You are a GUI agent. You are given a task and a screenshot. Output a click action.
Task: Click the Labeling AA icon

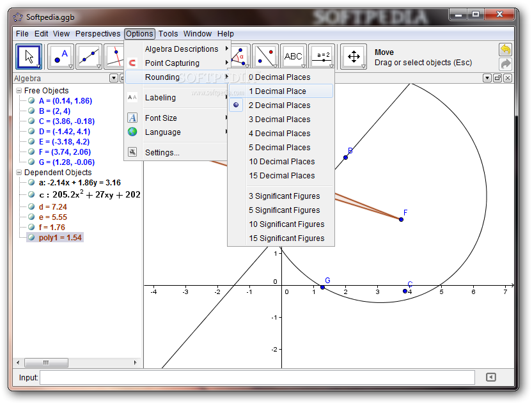(132, 98)
